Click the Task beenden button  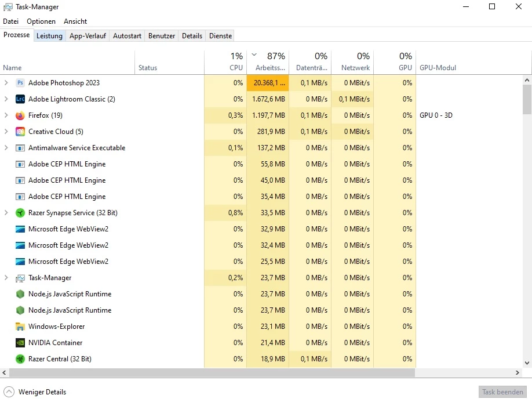coord(502,392)
